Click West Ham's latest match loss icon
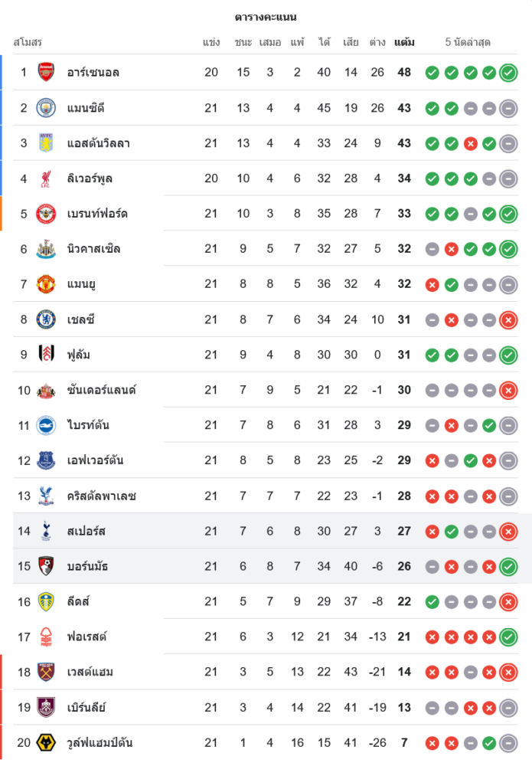Screen dimensions: 532x766 pyautogui.click(x=508, y=672)
